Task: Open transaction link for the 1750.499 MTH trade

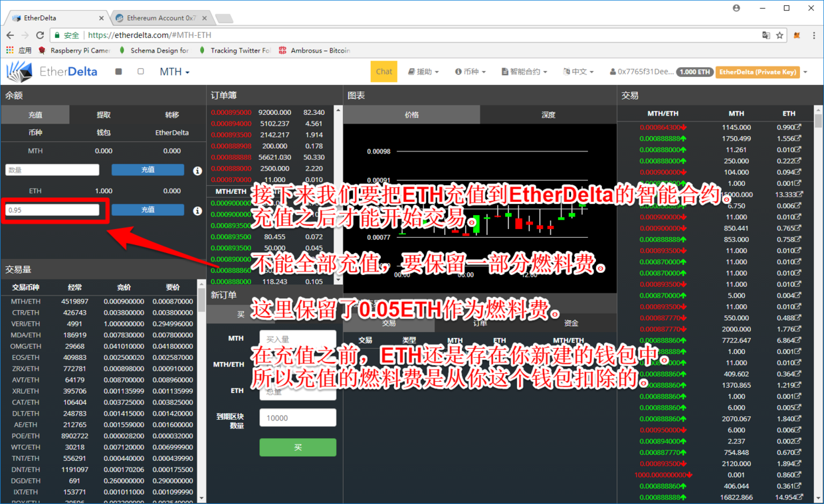Action: (798, 138)
